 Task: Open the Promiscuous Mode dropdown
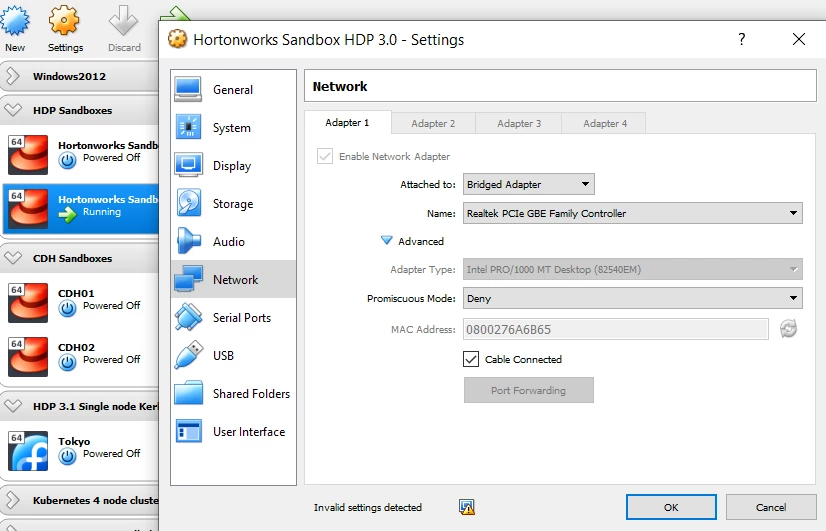coord(633,298)
